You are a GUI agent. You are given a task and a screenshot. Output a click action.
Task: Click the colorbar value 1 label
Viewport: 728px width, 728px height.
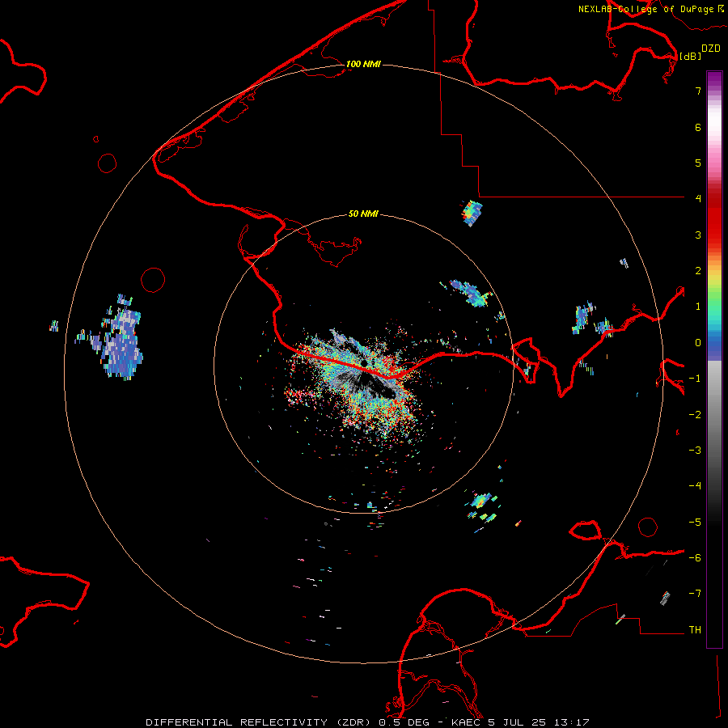[x=698, y=307]
